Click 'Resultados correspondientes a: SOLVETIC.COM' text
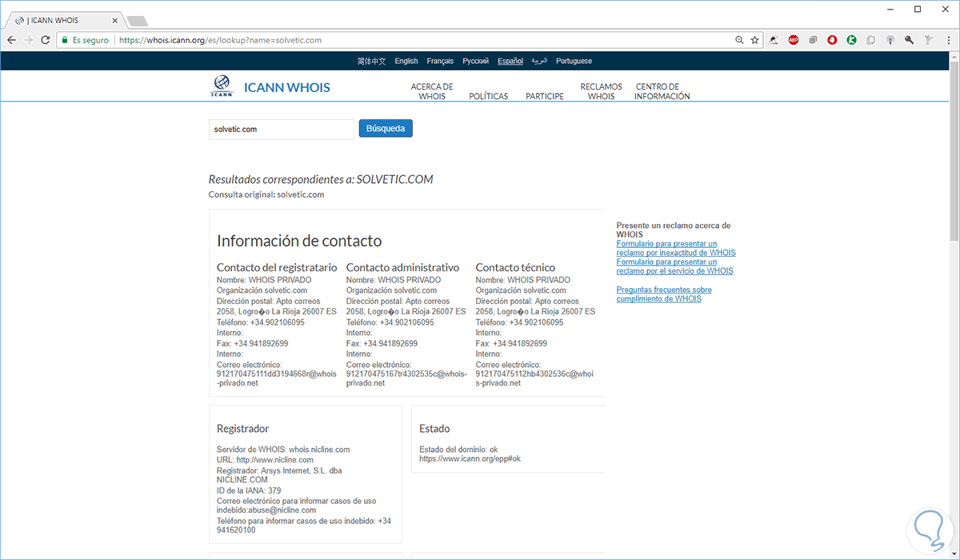Screen dimensions: 960x560 [321, 179]
